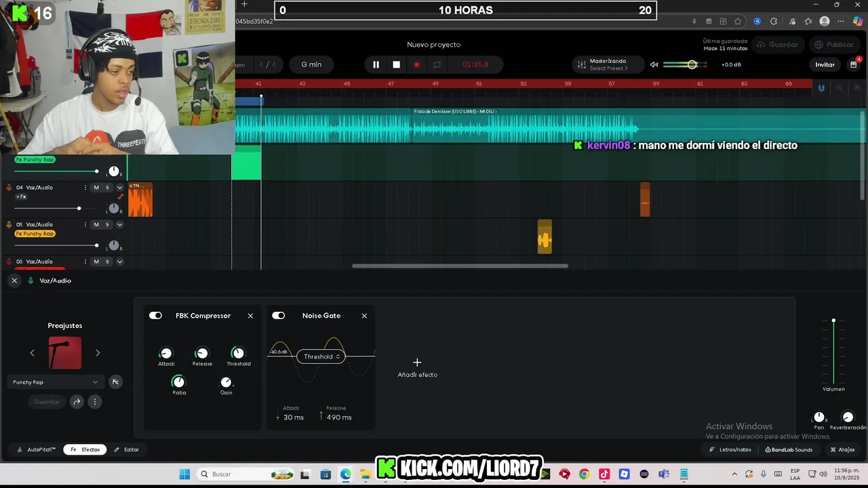Adjust track 04 volume slider
Image resolution: width=868 pixels, height=488 pixels.
coord(79,208)
